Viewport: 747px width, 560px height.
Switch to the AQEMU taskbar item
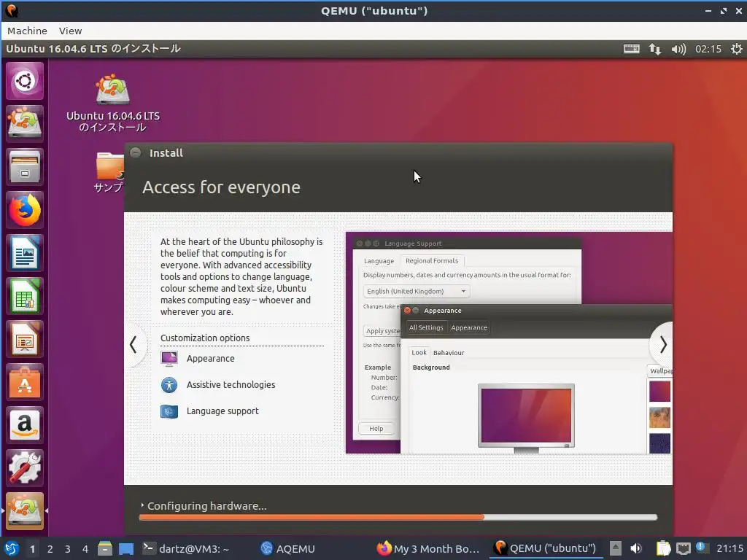click(287, 548)
